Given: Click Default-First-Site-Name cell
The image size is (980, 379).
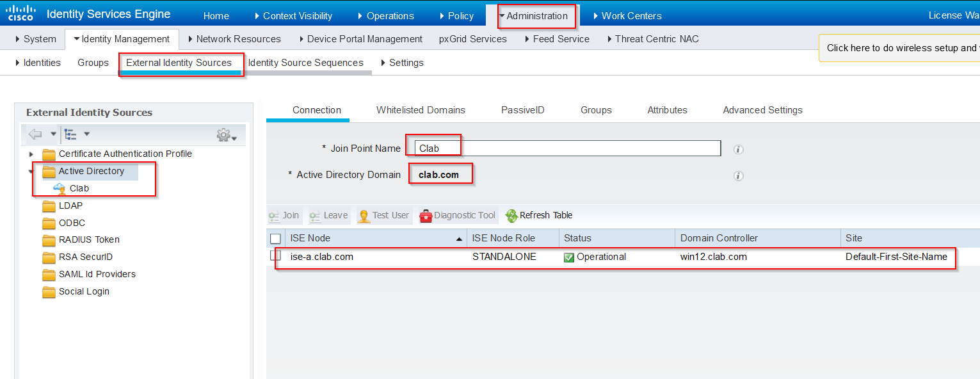Looking at the screenshot, I should pos(896,257).
